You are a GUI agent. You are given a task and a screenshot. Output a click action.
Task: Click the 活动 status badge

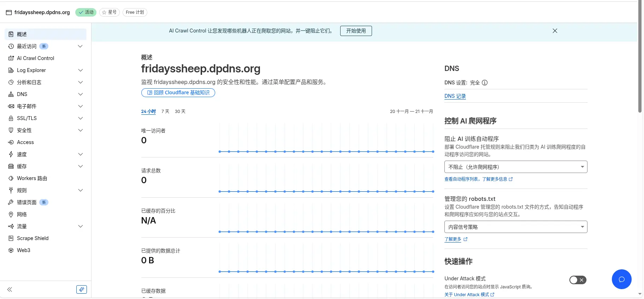pos(86,12)
